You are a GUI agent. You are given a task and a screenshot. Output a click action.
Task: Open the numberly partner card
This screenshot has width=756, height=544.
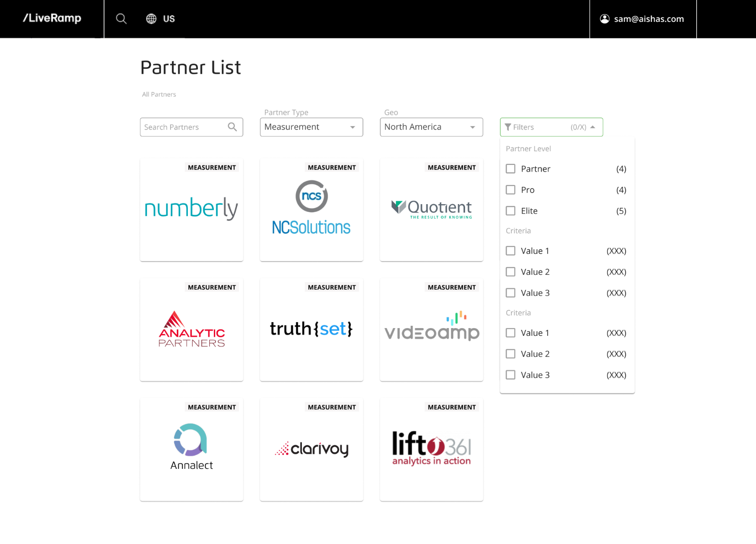pyautogui.click(x=192, y=210)
